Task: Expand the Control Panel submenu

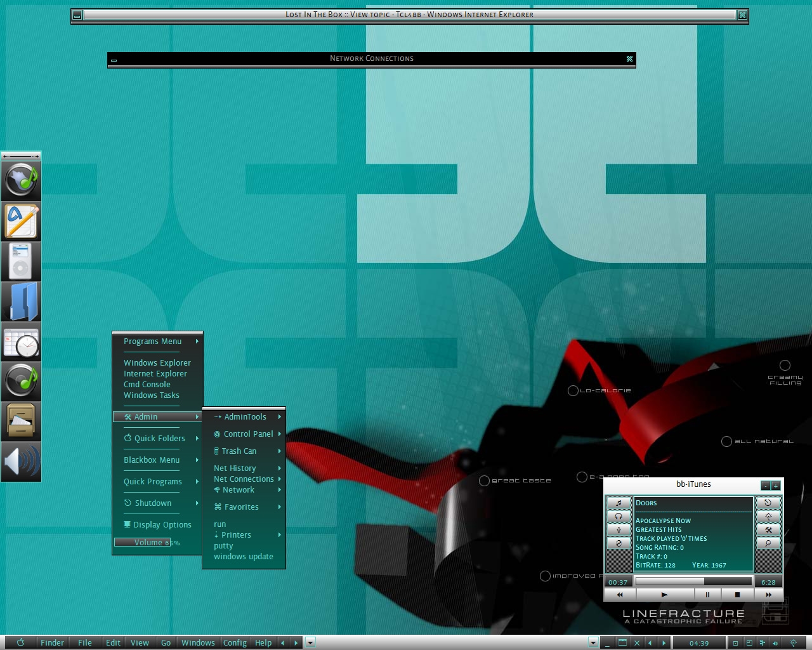Action: click(x=248, y=434)
